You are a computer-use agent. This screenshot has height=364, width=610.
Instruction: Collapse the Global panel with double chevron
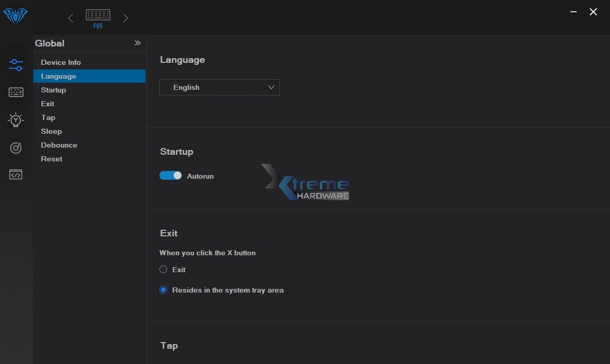137,43
